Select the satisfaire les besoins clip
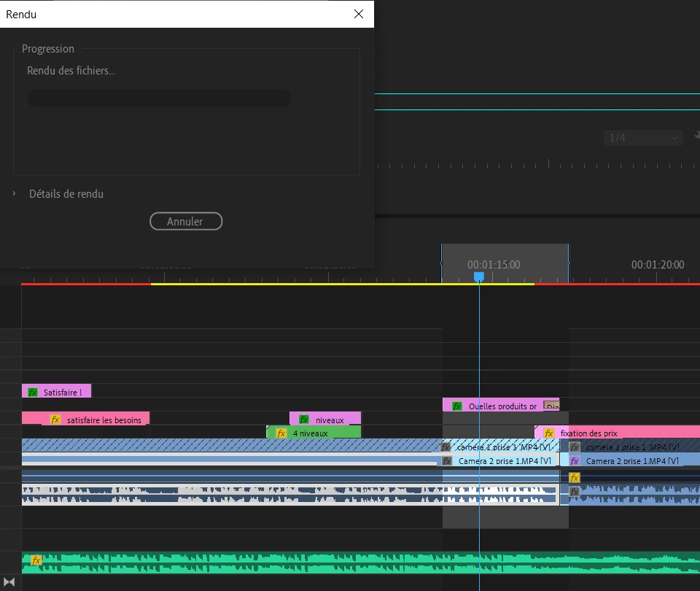700x591 pixels. click(86, 419)
